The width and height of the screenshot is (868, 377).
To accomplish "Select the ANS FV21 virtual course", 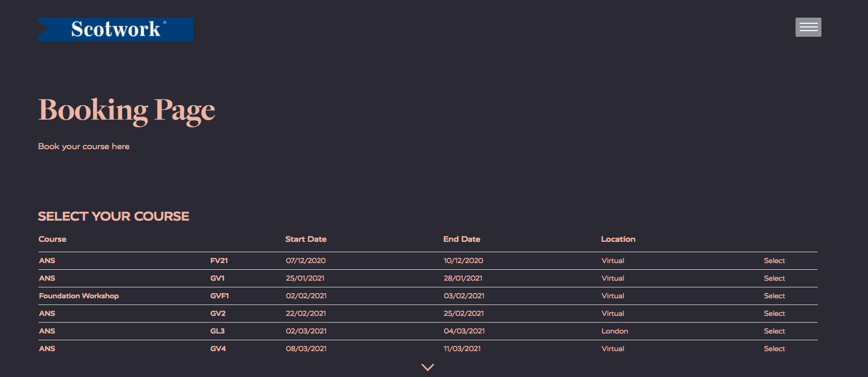I will 774,260.
